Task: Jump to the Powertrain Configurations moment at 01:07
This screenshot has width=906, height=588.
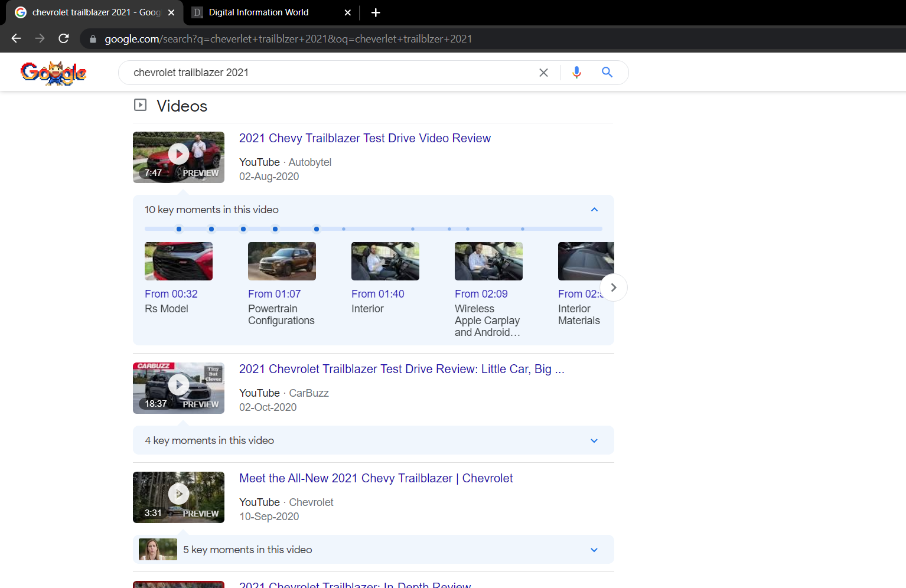Action: click(x=274, y=293)
